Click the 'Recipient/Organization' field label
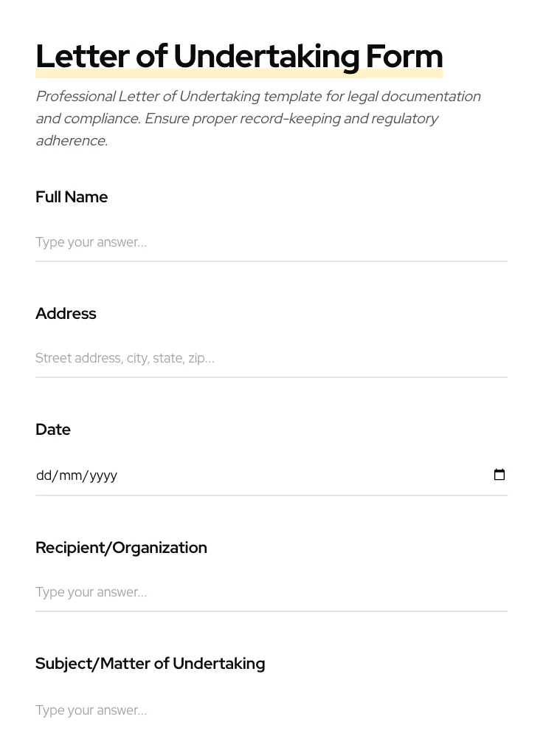 coord(121,548)
